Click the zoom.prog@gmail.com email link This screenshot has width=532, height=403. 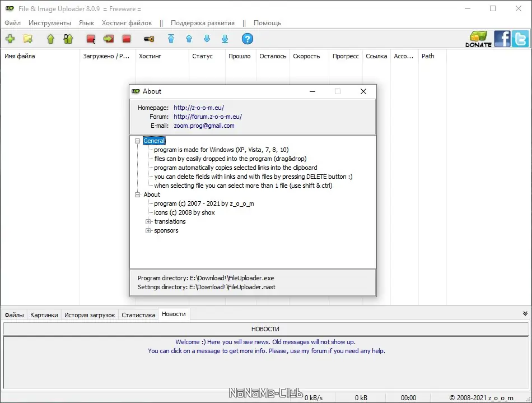tap(204, 126)
